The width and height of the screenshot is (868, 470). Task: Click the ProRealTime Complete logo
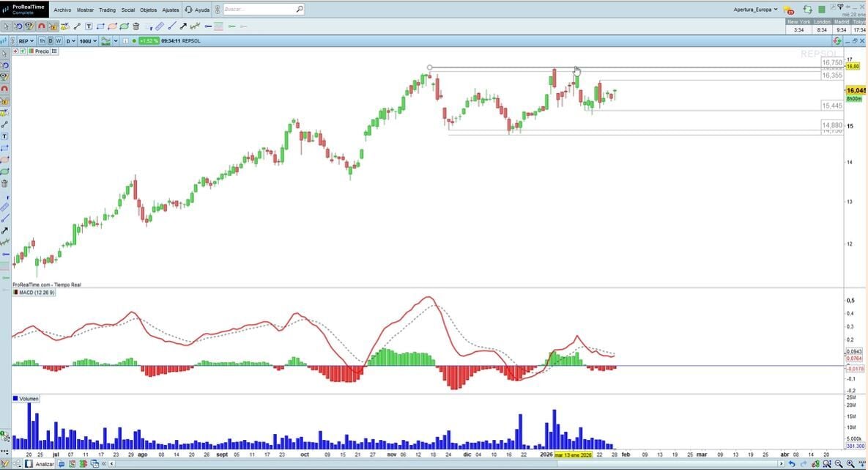point(25,10)
